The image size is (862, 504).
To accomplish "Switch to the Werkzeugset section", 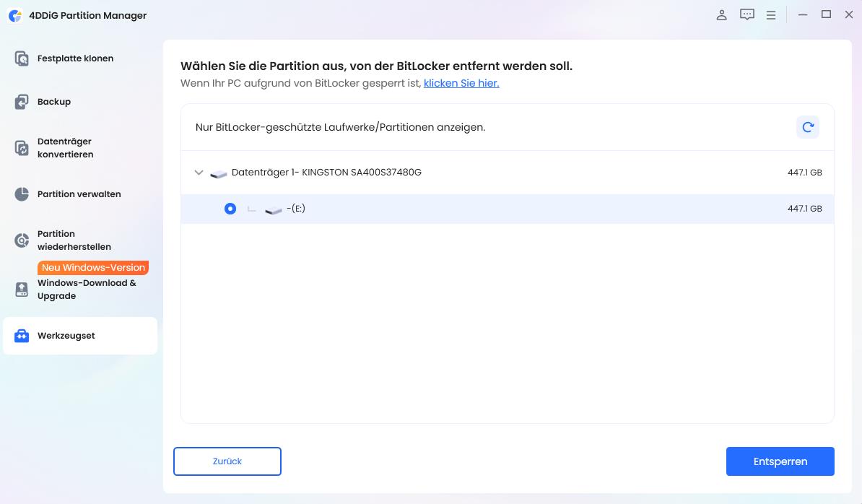I will pyautogui.click(x=64, y=335).
